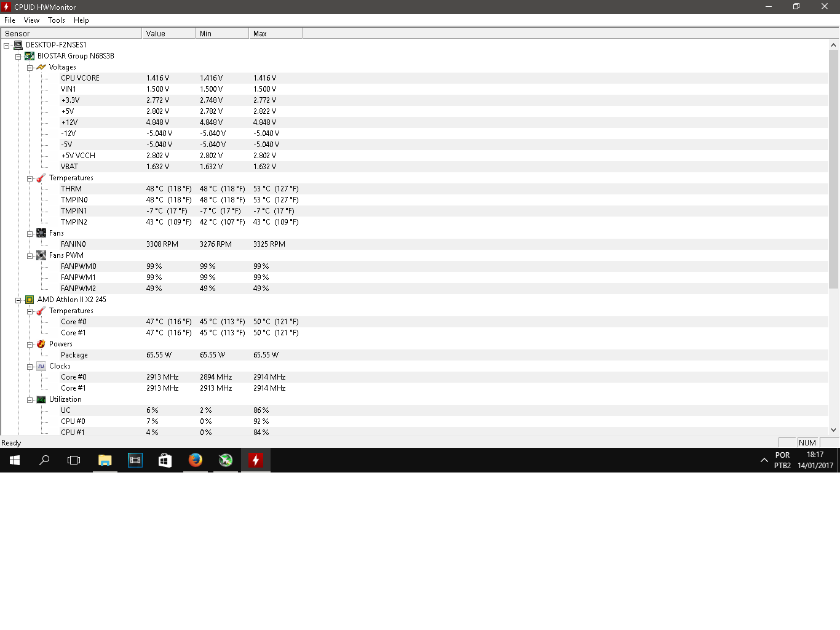Open the File menu
This screenshot has height=630, width=840.
[x=10, y=20]
